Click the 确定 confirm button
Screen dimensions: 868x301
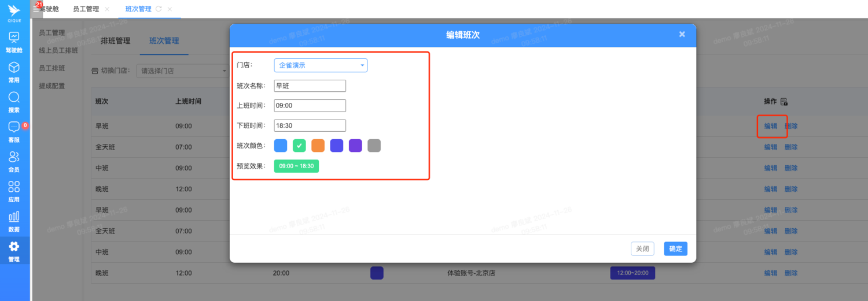tap(675, 249)
